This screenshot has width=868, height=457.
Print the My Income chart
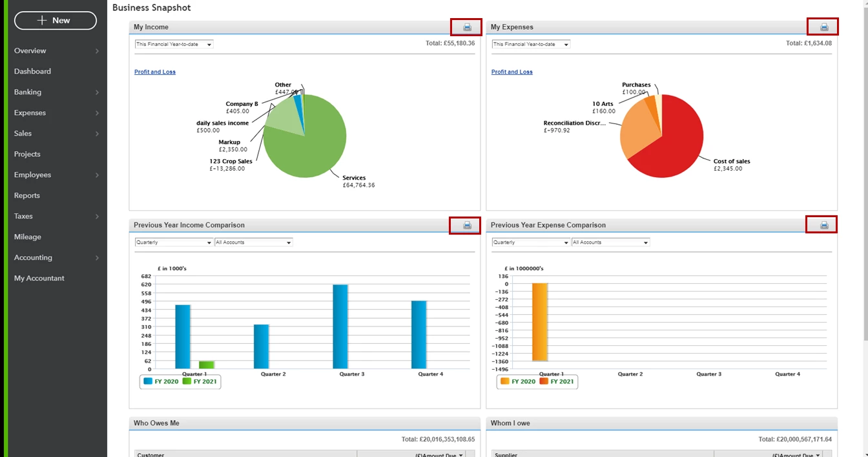pos(467,27)
